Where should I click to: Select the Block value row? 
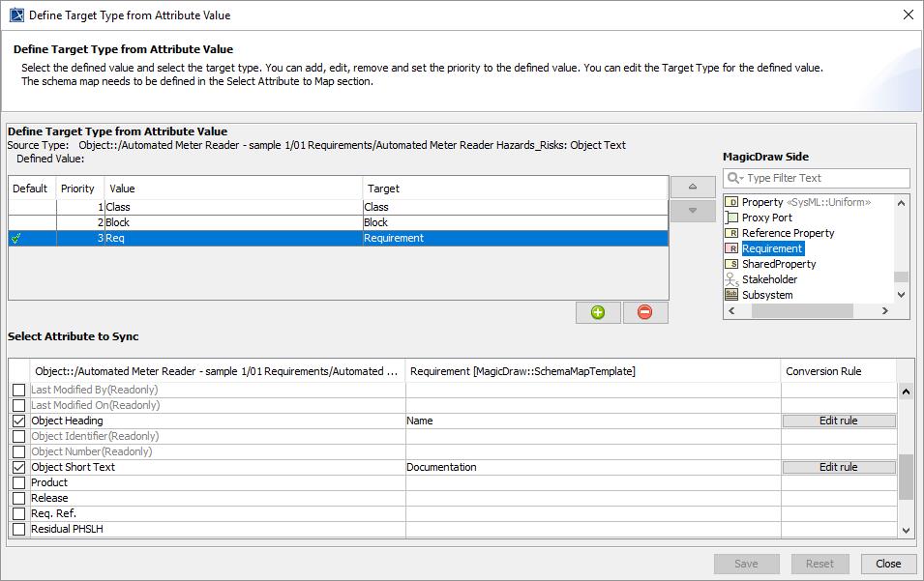pyautogui.click(x=232, y=222)
